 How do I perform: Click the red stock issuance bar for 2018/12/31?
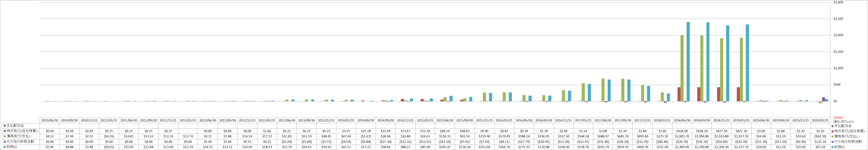tap(718, 94)
